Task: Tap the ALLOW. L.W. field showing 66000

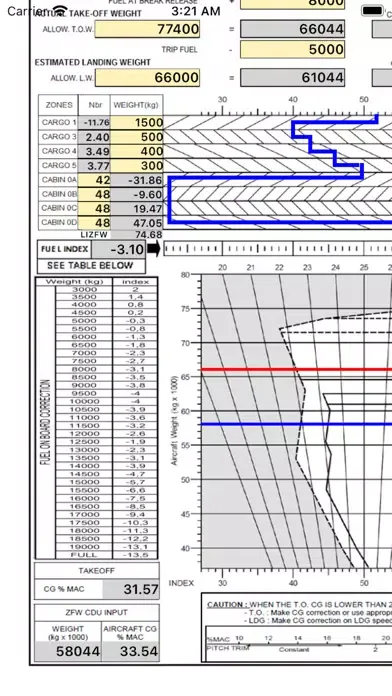Action: [147, 78]
